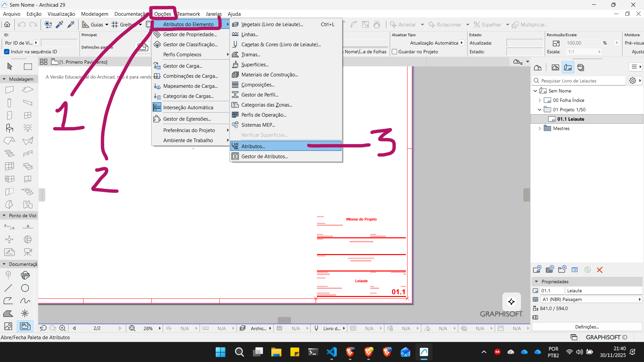Click Navigator settings gear icon
The width and height of the screenshot is (644, 362).
pyautogui.click(x=633, y=81)
